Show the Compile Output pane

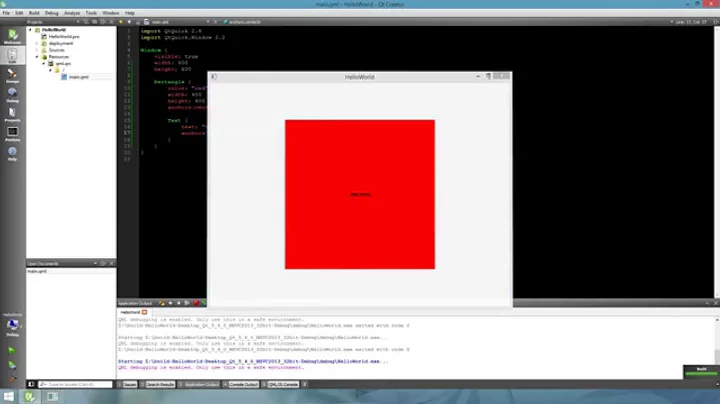(x=241, y=384)
